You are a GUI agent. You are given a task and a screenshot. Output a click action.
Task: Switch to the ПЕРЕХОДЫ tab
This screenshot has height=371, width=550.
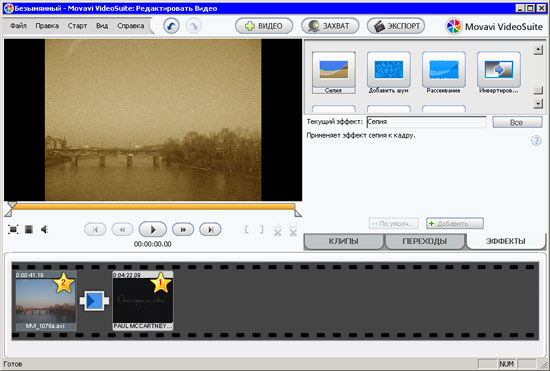tap(424, 241)
